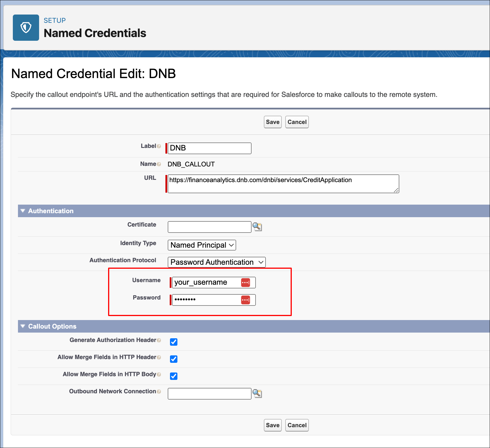The height and width of the screenshot is (448, 490).
Task: Collapse the Callout Options section
Action: (x=23, y=326)
